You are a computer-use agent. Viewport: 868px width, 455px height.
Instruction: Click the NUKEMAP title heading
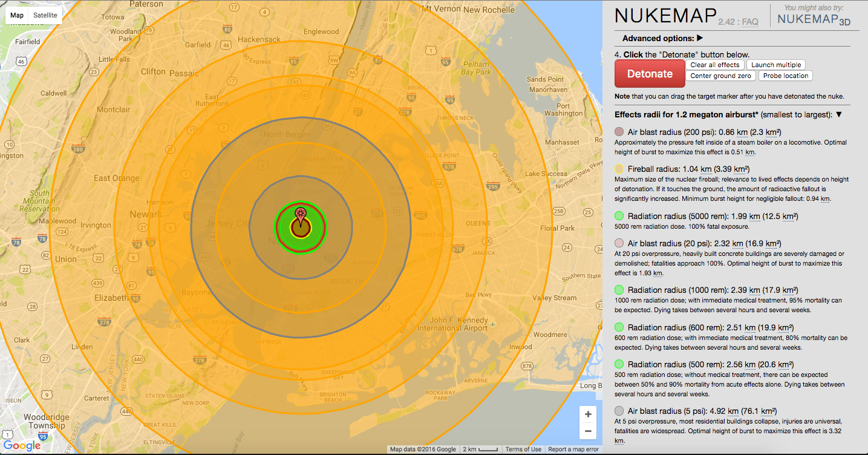coord(665,16)
